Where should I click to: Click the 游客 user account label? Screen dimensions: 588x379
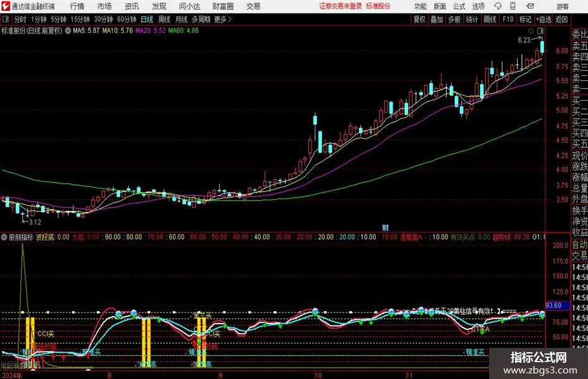point(562,6)
